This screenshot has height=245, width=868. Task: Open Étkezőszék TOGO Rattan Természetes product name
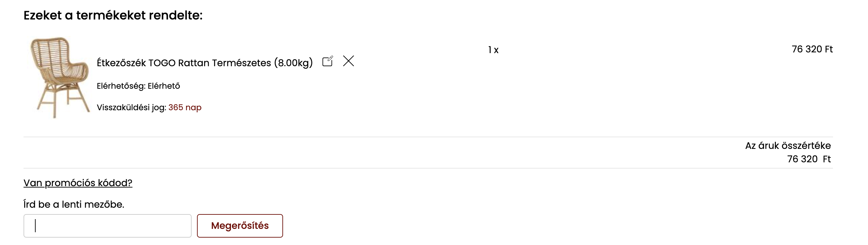184,63
